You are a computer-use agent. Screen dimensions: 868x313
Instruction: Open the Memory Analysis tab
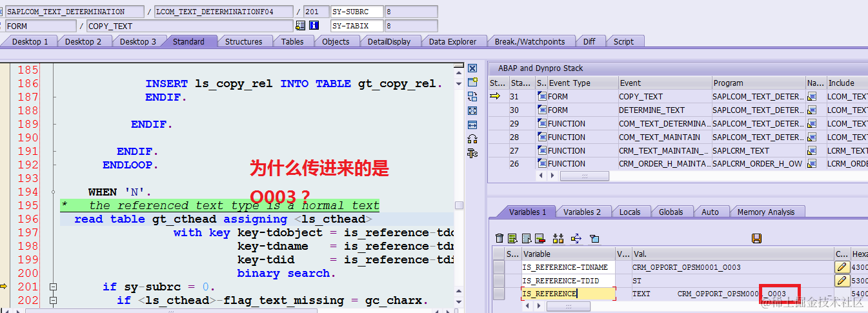click(766, 212)
